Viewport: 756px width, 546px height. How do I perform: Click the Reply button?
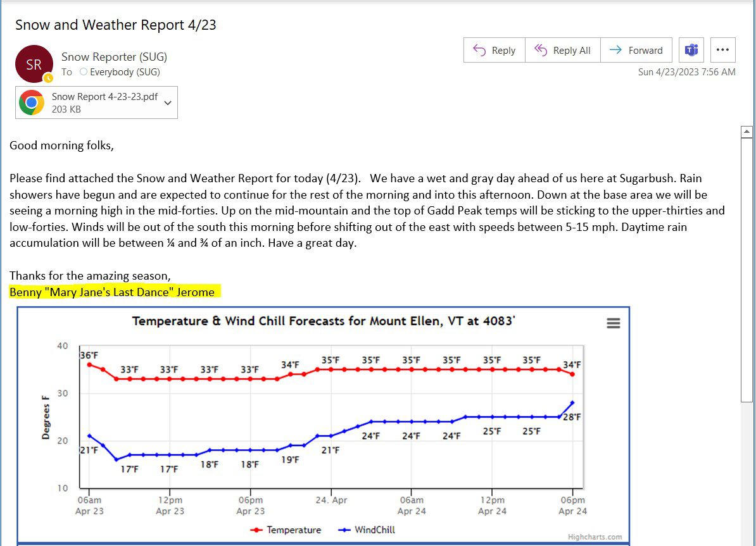[494, 49]
